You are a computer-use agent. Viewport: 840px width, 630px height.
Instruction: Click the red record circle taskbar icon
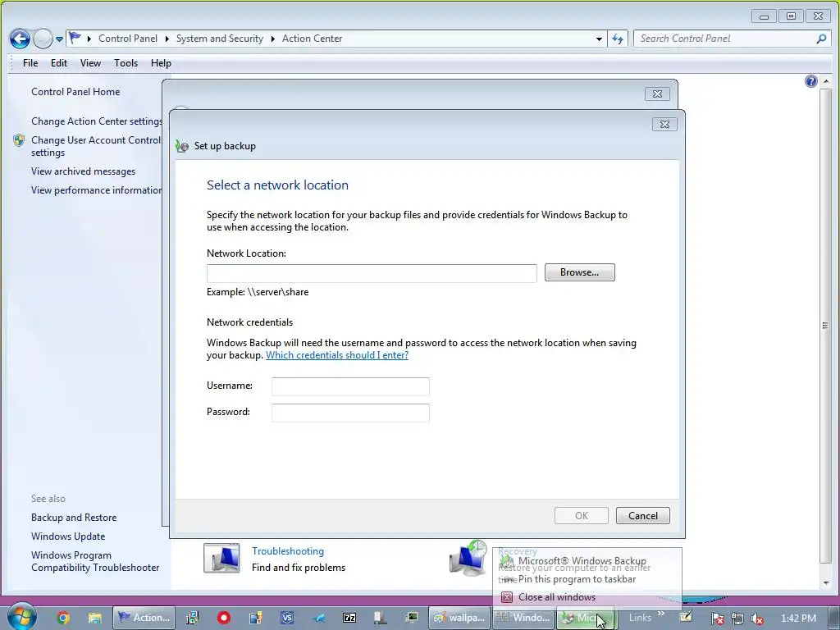223,619
